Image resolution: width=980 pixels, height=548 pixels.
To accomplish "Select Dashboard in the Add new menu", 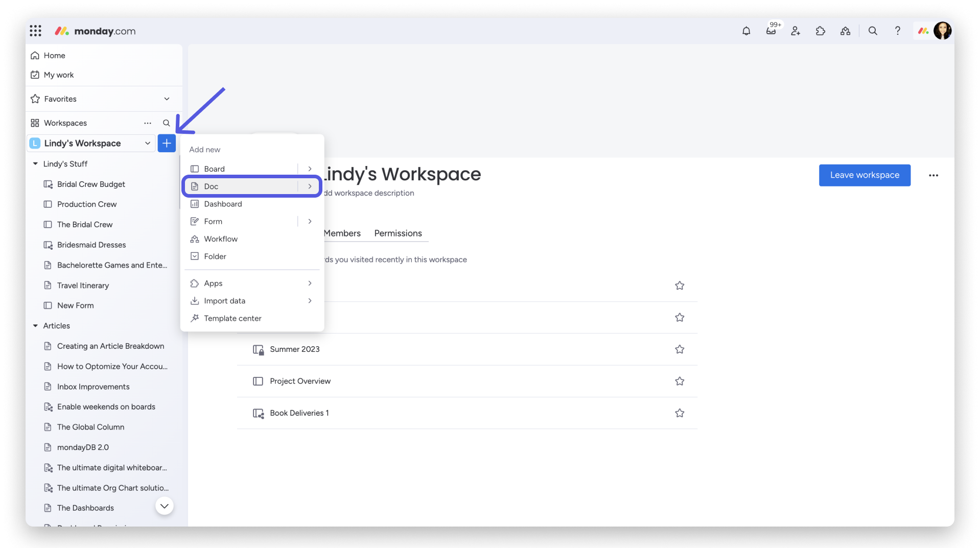I will (252, 204).
